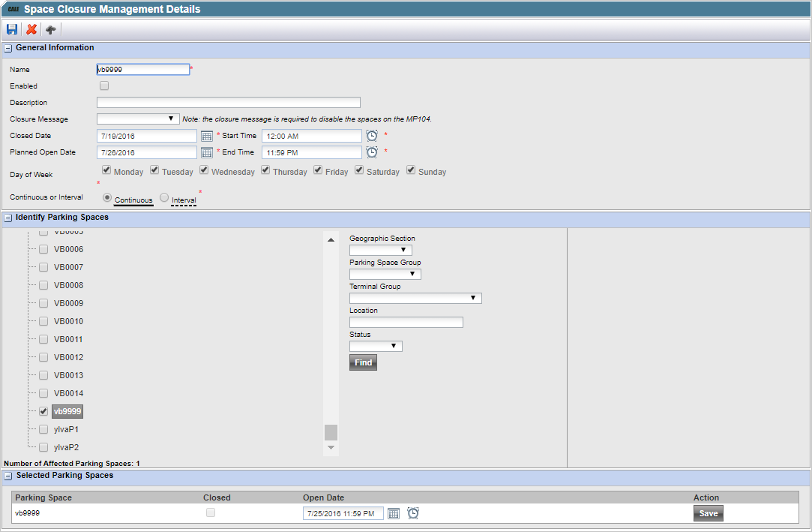Uncheck the Saturday checkbox
The image size is (812, 532).
point(359,170)
